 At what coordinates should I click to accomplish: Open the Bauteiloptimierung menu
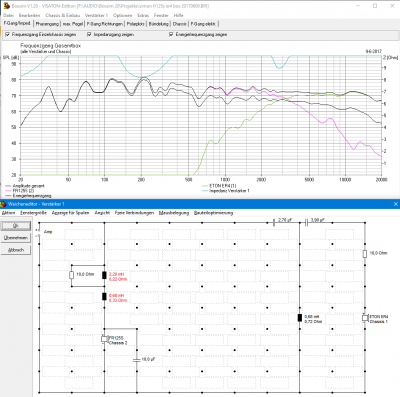pos(213,213)
